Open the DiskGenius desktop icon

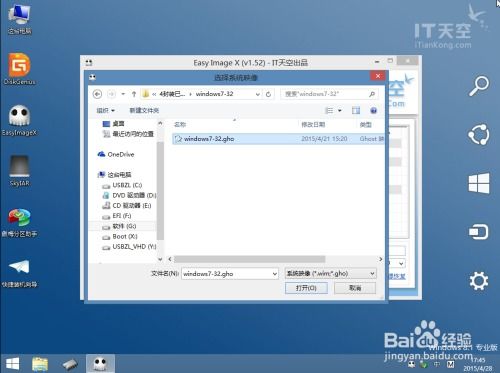click(19, 69)
